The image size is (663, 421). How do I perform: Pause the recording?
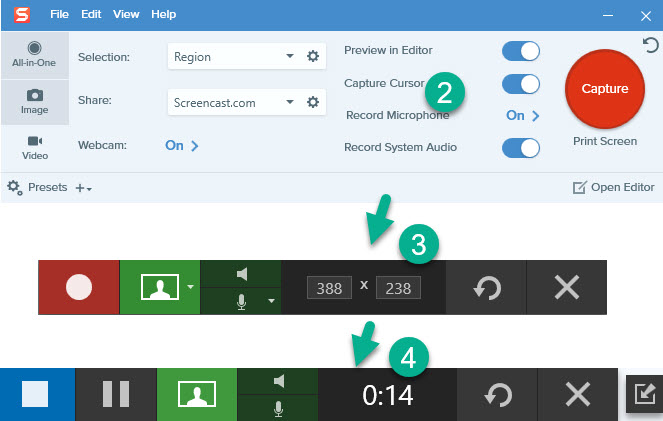pyautogui.click(x=116, y=394)
